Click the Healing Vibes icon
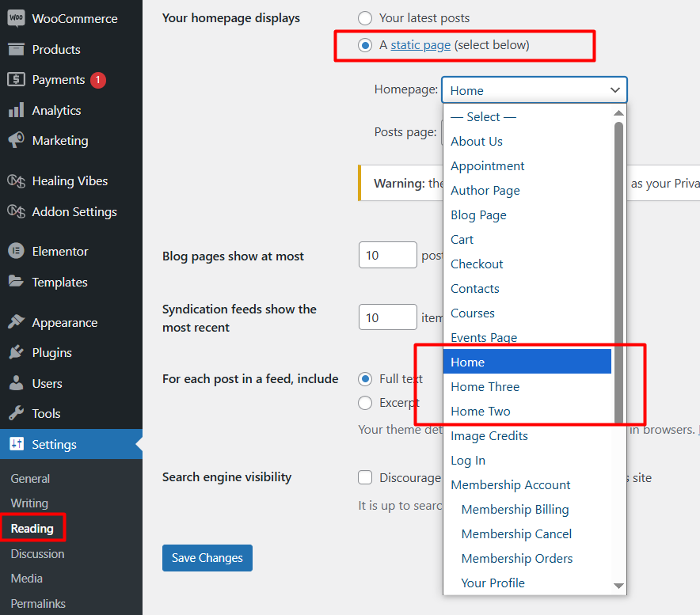 coord(16,180)
